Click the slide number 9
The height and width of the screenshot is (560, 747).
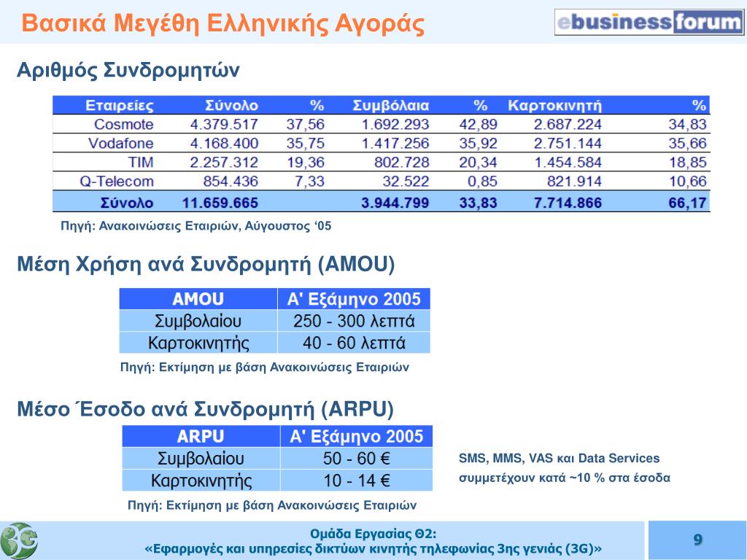tap(697, 540)
